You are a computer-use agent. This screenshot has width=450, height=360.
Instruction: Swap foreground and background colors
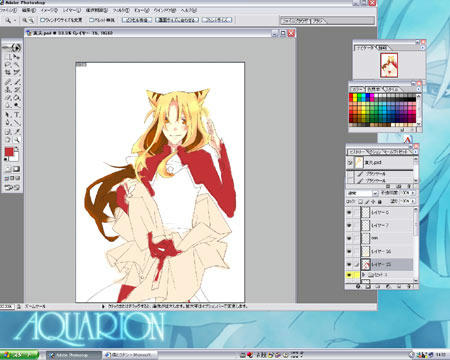point(16,148)
